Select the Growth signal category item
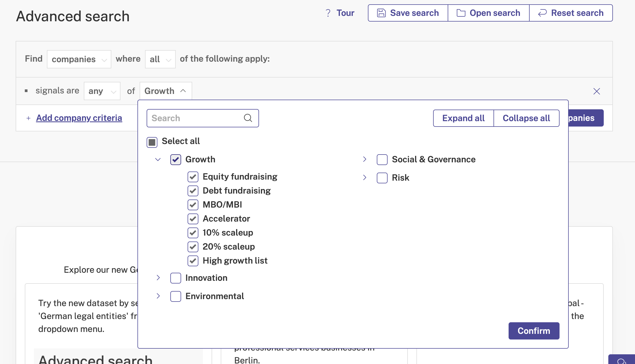 (x=200, y=159)
